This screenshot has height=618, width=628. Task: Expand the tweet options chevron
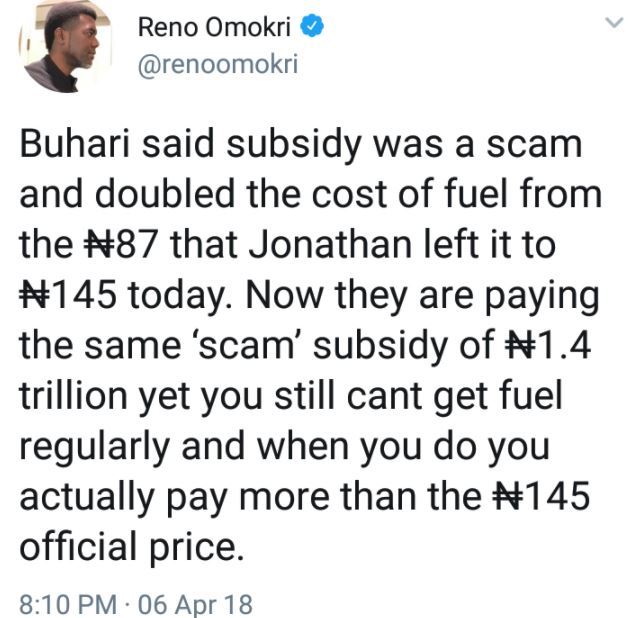tap(614, 22)
